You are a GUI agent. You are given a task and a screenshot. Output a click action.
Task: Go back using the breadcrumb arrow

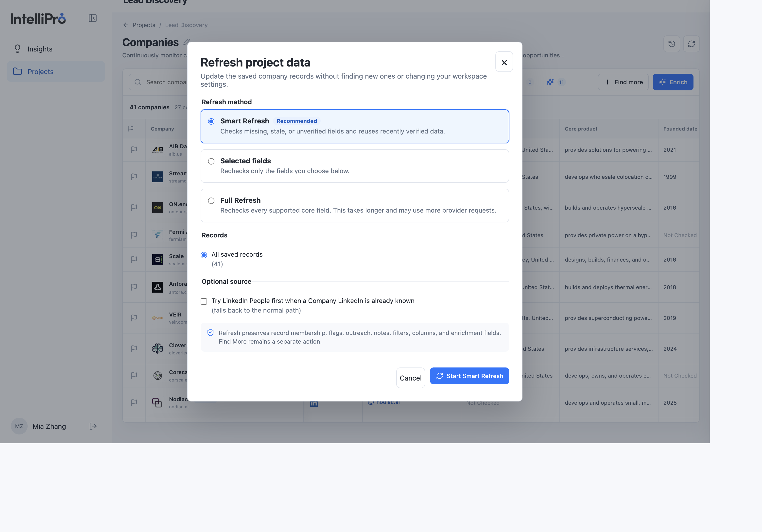[x=126, y=25]
